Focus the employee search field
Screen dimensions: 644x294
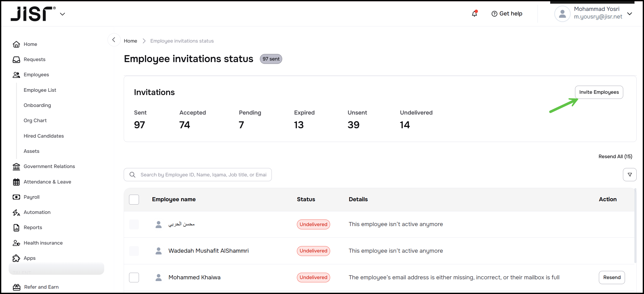point(203,175)
